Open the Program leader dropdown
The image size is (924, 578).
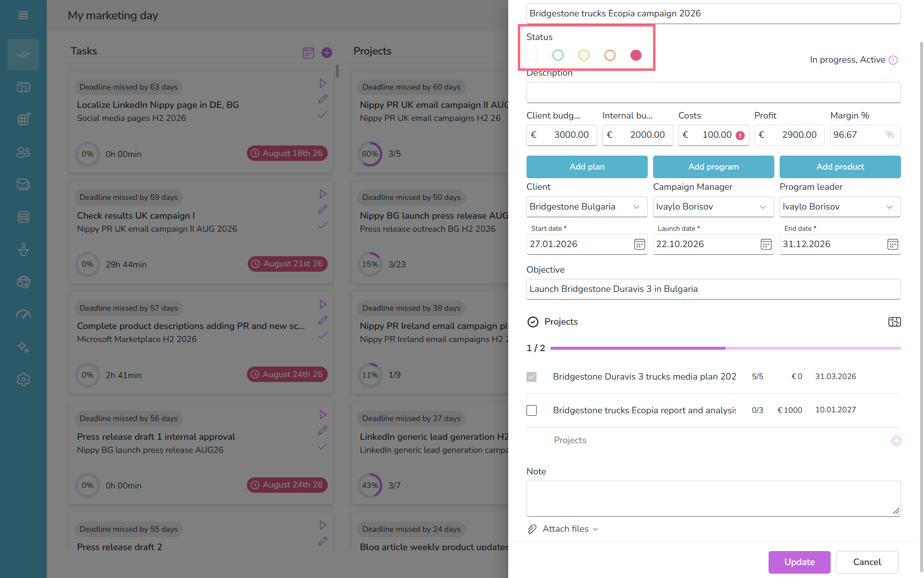[840, 207]
